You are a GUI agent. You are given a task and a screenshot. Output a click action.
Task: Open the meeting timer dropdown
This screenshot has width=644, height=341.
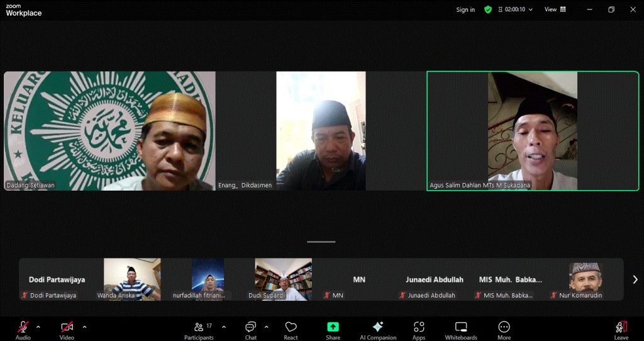tap(516, 9)
